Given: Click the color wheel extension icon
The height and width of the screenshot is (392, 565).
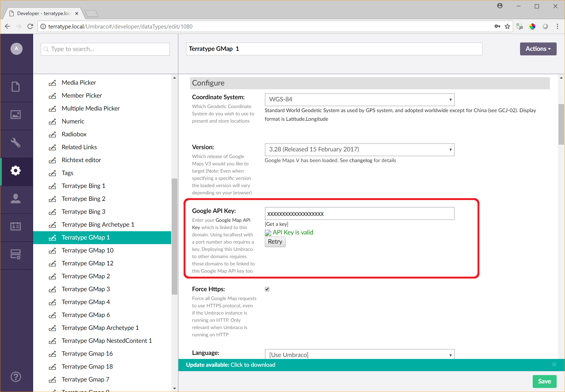Looking at the screenshot, I should point(532,26).
